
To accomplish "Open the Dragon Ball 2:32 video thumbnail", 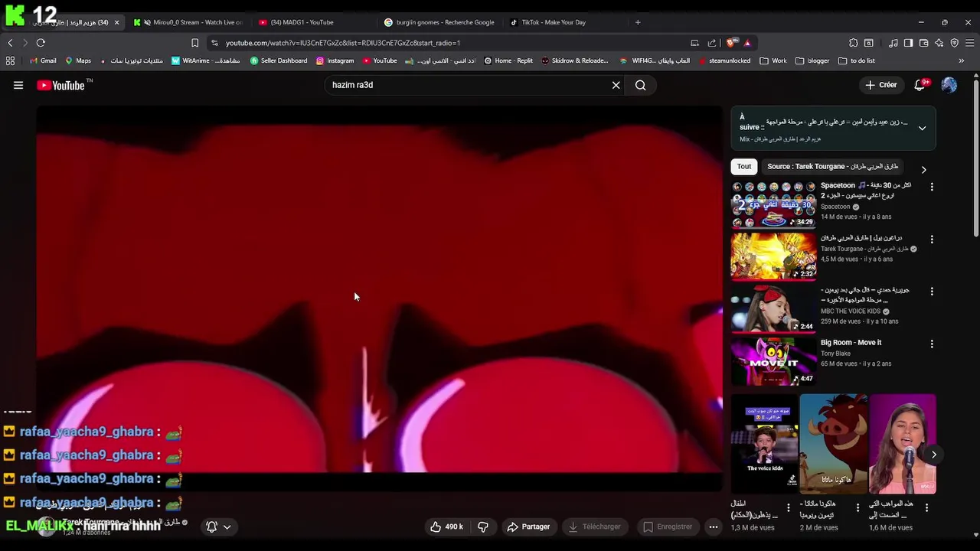I will coord(773,256).
